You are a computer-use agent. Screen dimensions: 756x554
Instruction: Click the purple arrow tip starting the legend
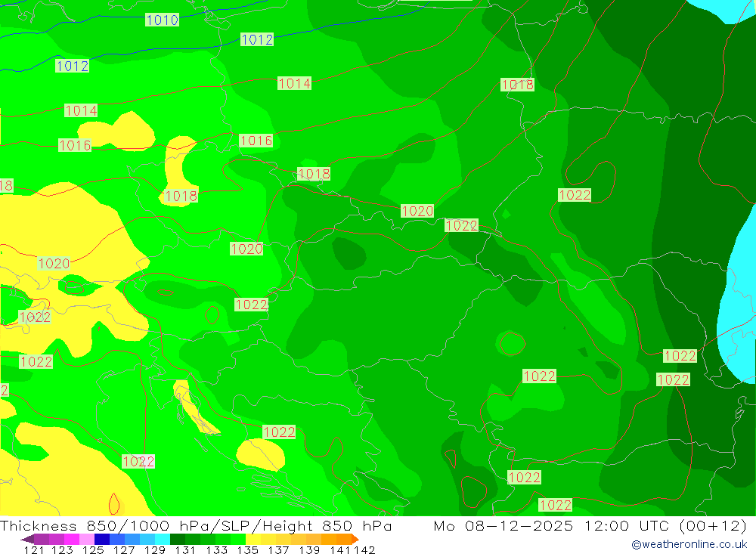pos(27,539)
